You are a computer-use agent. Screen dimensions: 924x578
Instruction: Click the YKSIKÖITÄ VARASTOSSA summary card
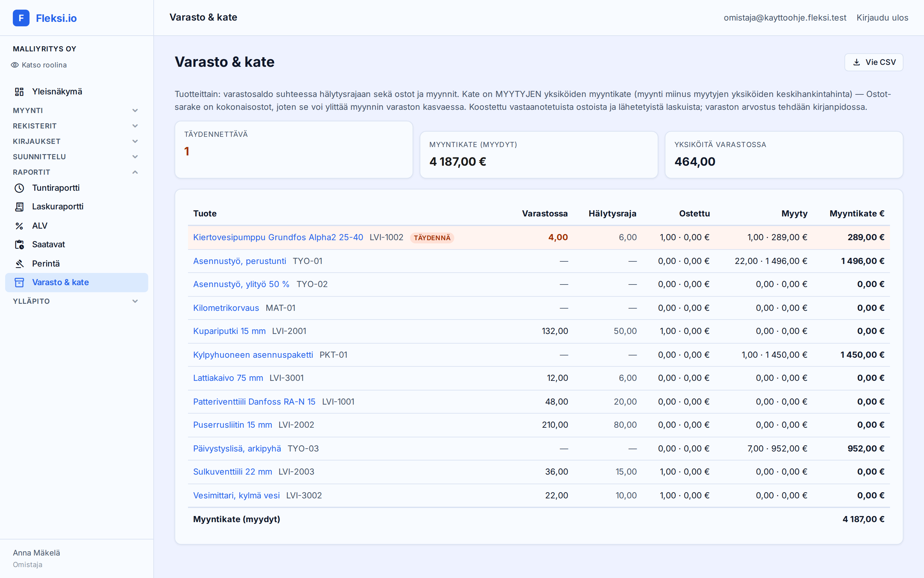tap(784, 155)
